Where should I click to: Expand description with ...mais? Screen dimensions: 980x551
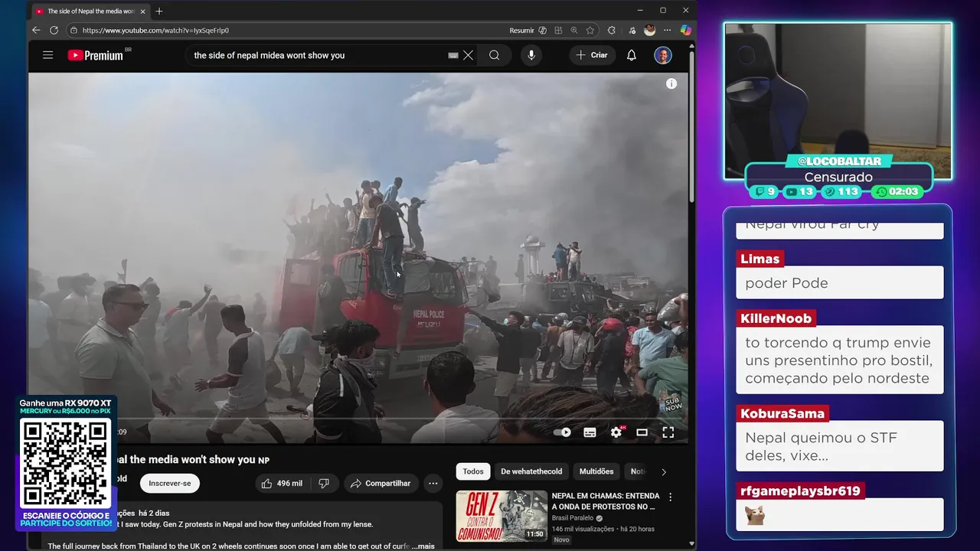(x=423, y=546)
